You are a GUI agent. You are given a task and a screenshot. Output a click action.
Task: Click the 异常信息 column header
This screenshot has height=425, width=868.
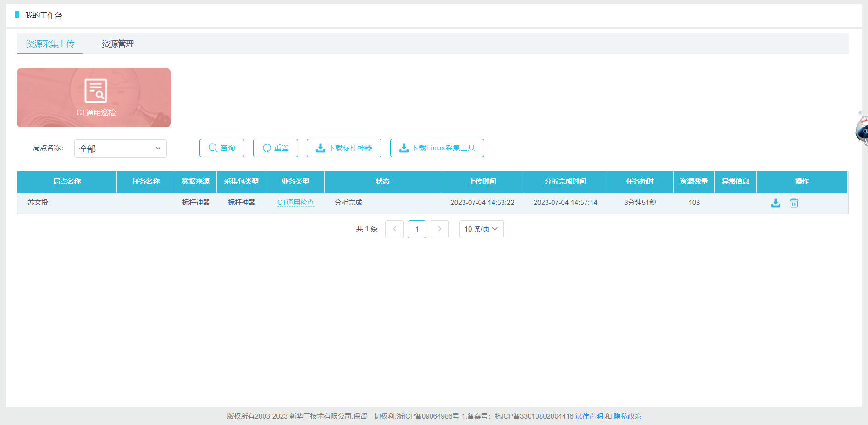click(735, 182)
